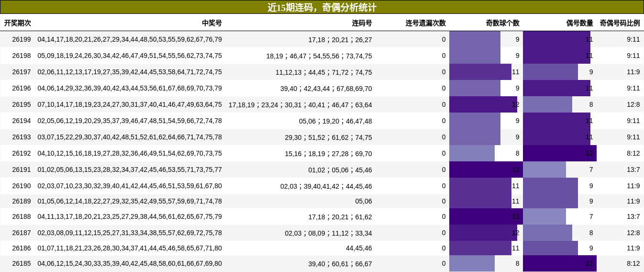
Task: Click the ratio 12:8 in row 26195
Action: point(633,104)
